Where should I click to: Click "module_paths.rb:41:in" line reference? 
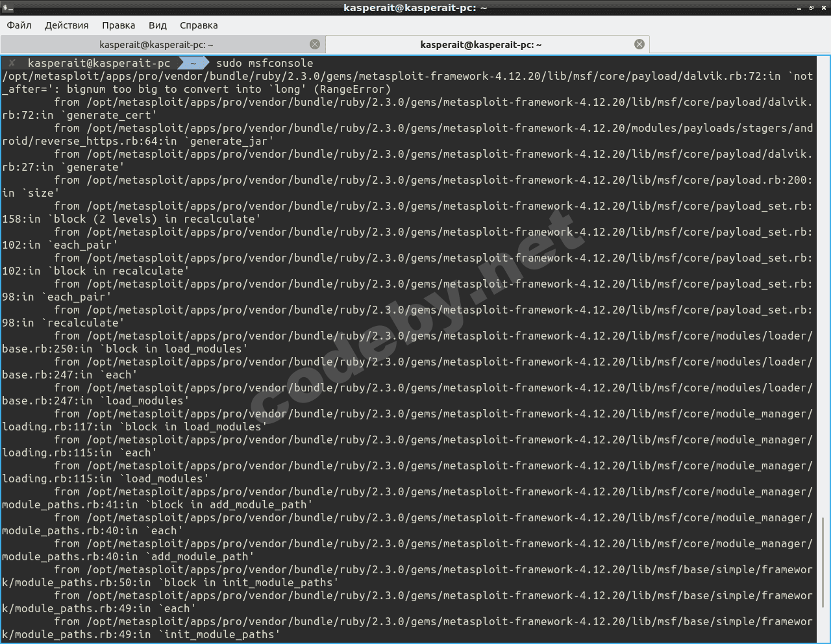[69, 504]
